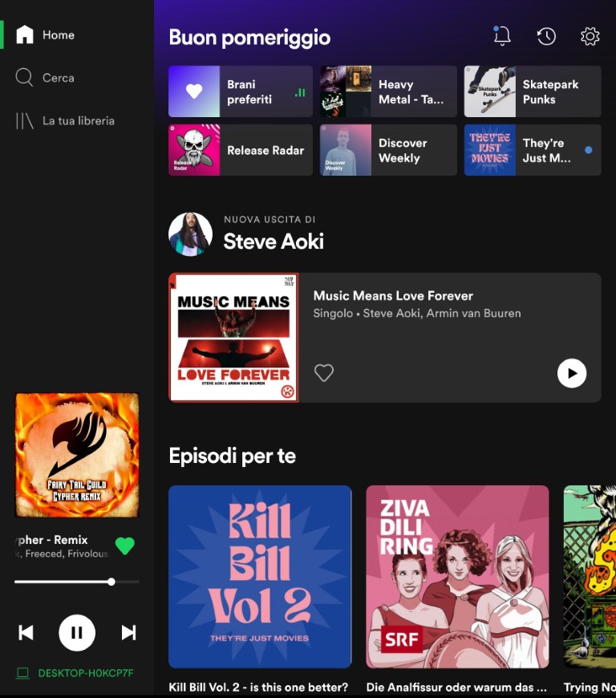Like Music Means Love Forever with heart
Viewport: 616px width, 698px height.
[323, 372]
